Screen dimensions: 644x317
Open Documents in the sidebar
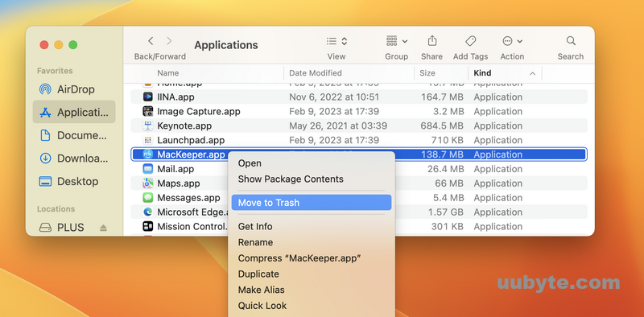tap(74, 135)
